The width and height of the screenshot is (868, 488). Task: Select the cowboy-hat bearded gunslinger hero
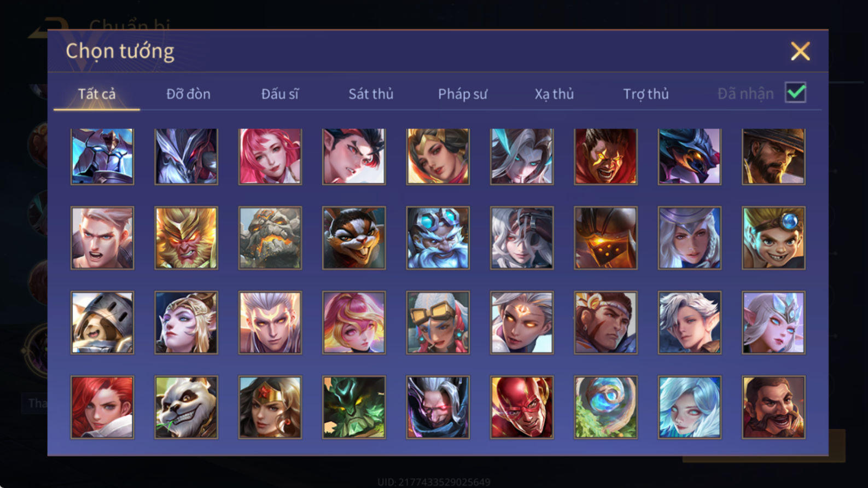[773, 156]
